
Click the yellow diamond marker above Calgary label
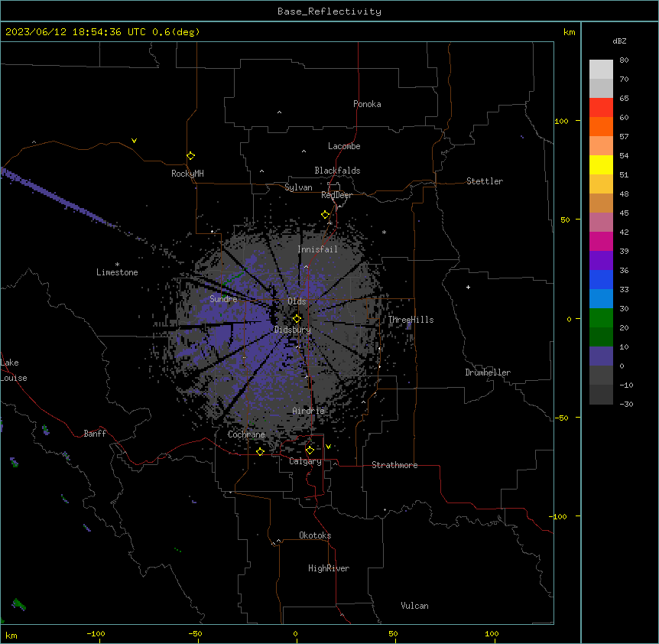[310, 450]
